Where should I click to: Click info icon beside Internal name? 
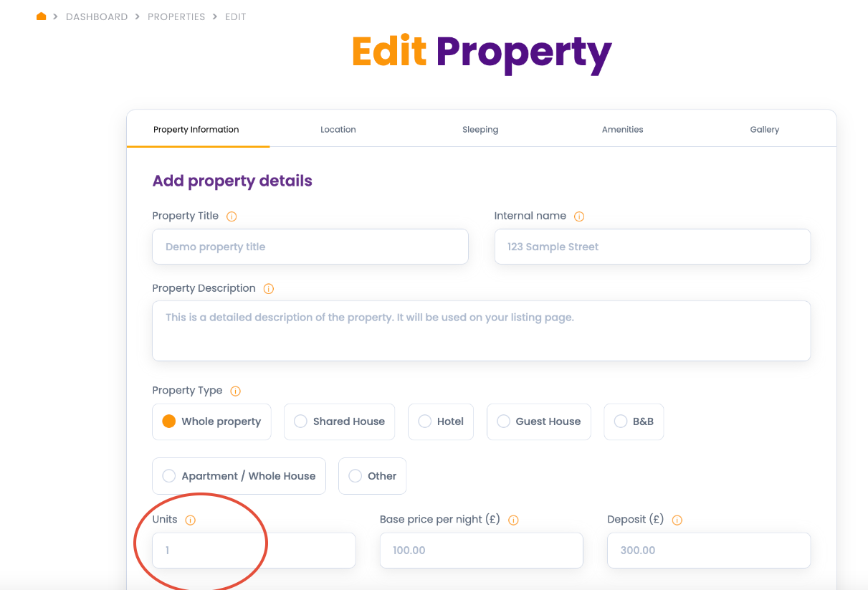click(579, 217)
